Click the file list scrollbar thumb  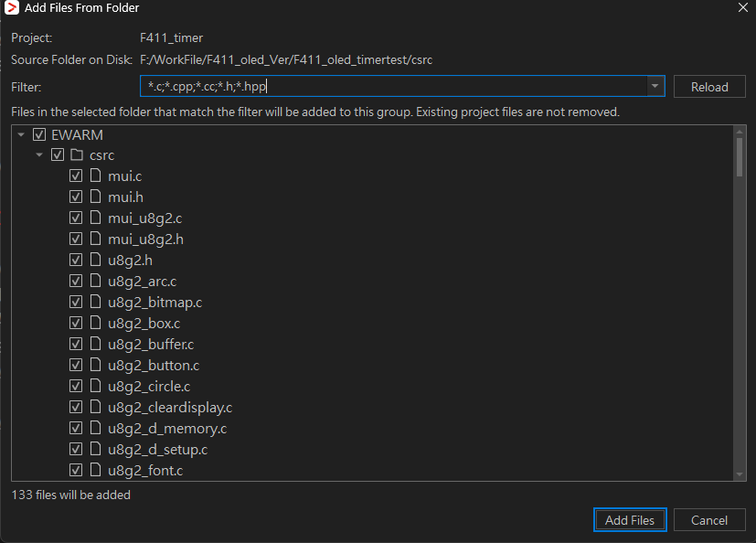740,157
